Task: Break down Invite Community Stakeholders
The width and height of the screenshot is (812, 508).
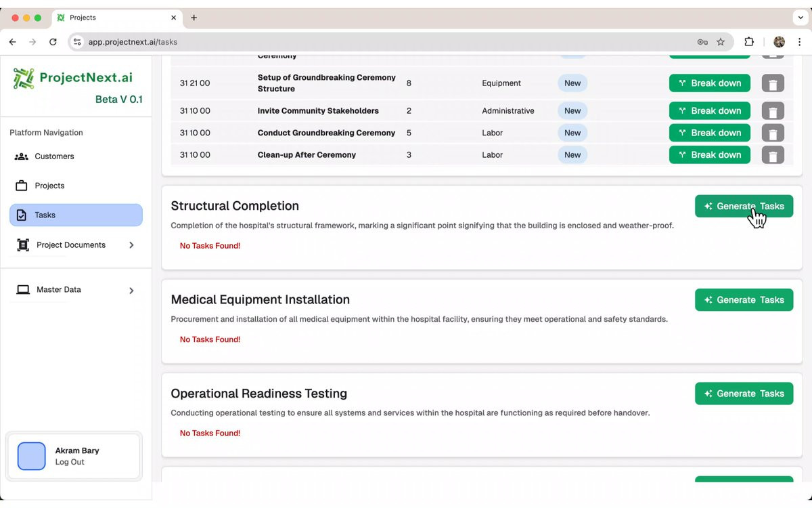Action: (x=710, y=111)
